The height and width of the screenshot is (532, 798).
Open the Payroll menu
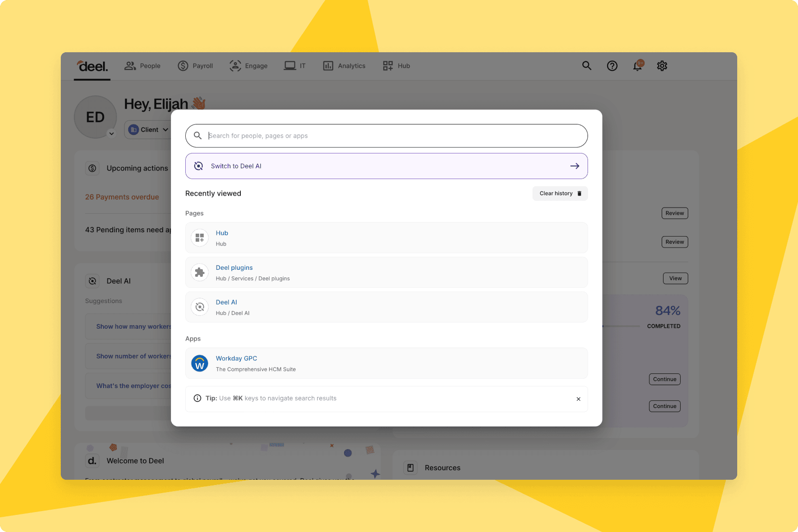point(195,66)
